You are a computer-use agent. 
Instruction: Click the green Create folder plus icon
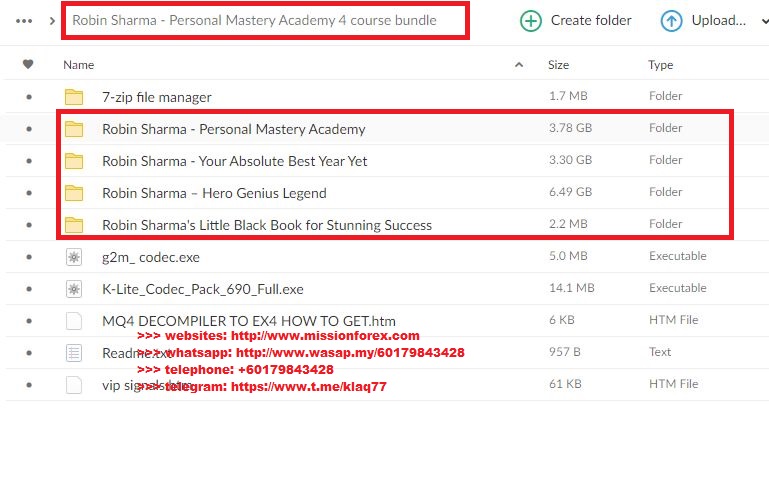(x=531, y=21)
